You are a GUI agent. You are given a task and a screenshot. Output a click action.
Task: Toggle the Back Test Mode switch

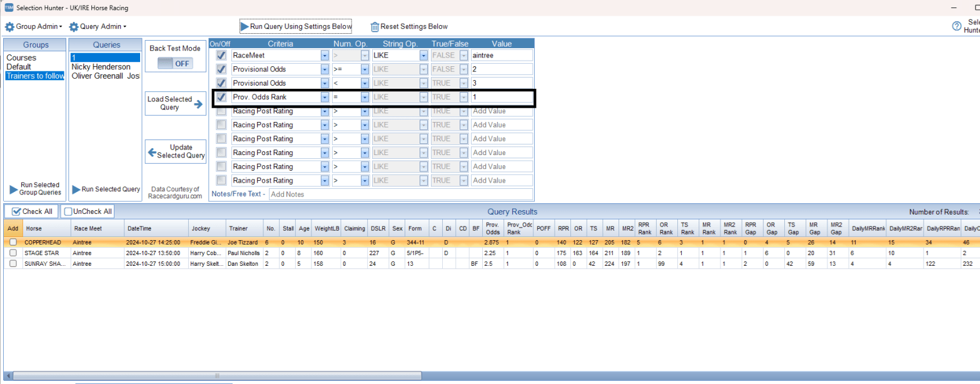click(174, 64)
